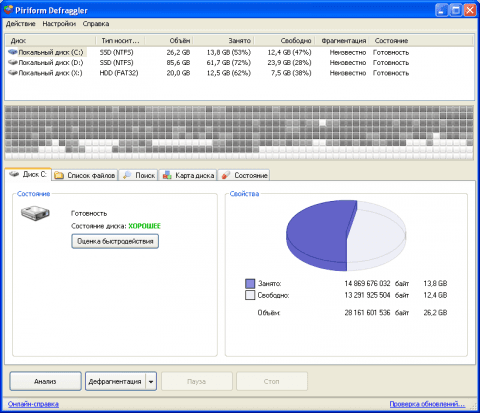Select row Локальный диск (D:)
This screenshot has height=413, width=480.
240,63
